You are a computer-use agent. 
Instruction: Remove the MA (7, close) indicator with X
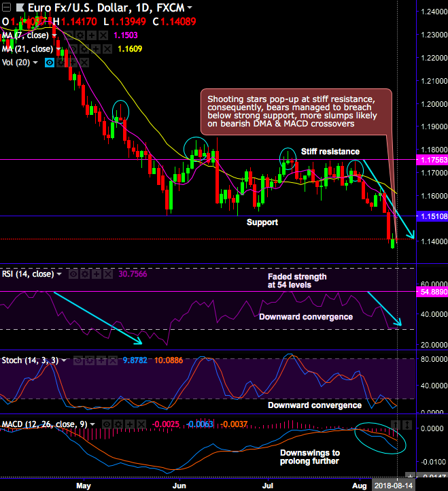pyautogui.click(x=103, y=35)
